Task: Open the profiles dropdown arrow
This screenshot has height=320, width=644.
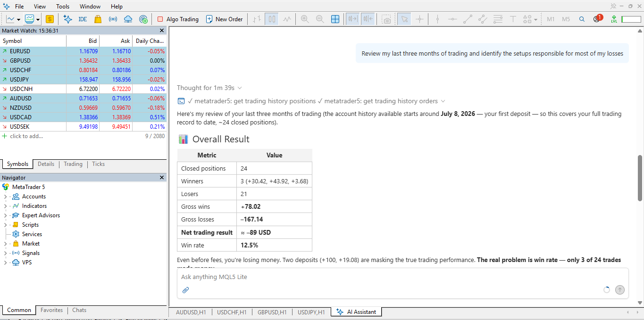Action: pyautogui.click(x=38, y=19)
